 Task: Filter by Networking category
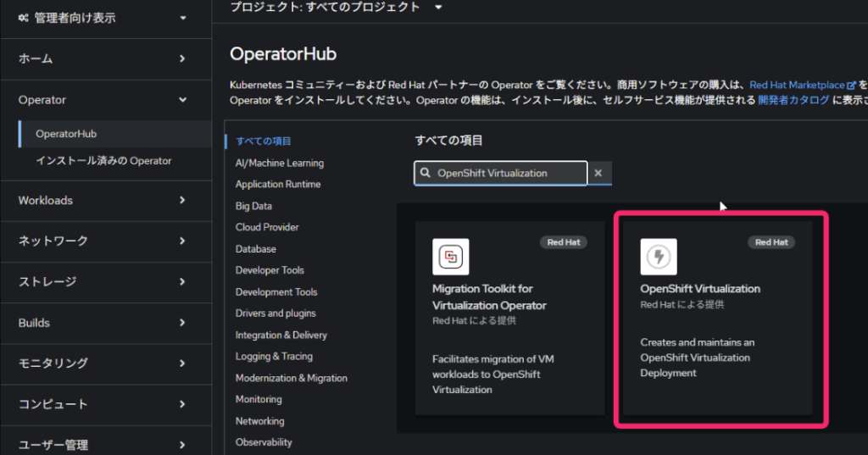259,421
